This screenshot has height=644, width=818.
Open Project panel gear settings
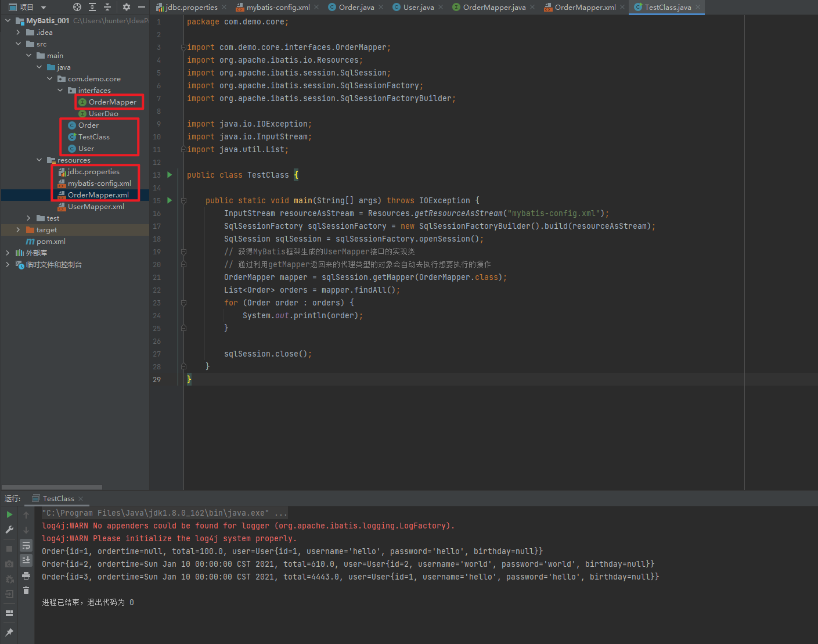(127, 7)
